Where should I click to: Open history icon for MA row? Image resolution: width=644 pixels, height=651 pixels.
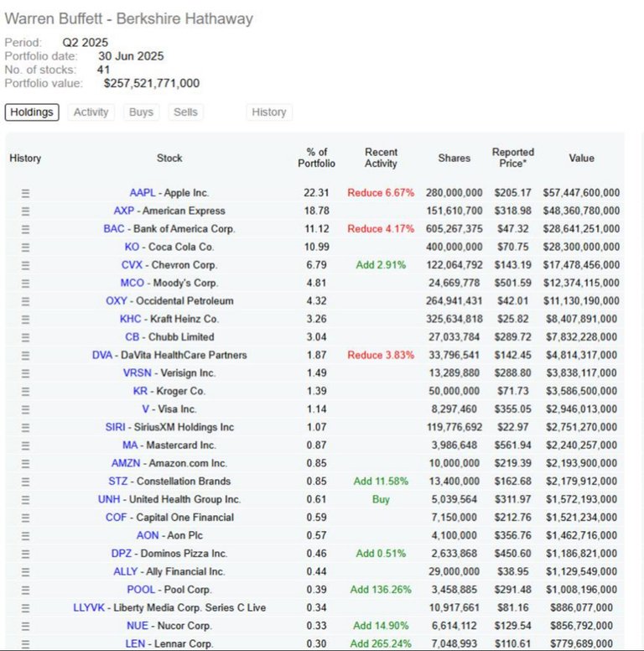[25, 445]
